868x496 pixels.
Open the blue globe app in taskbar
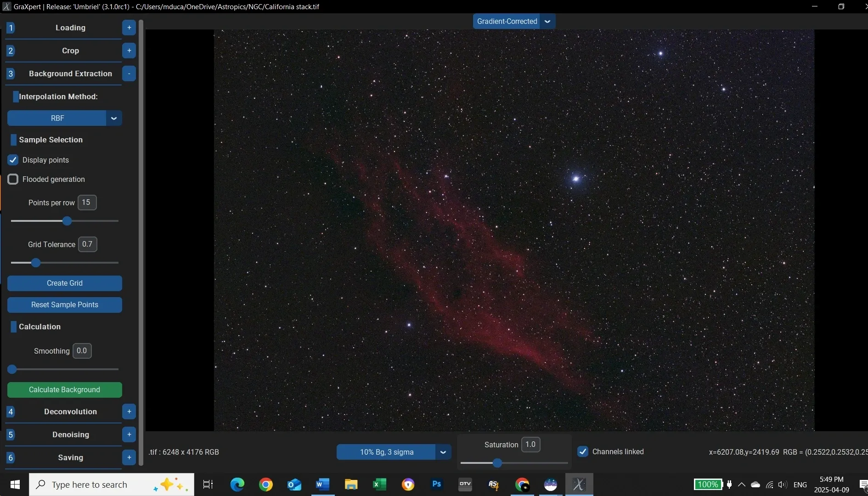click(x=550, y=485)
